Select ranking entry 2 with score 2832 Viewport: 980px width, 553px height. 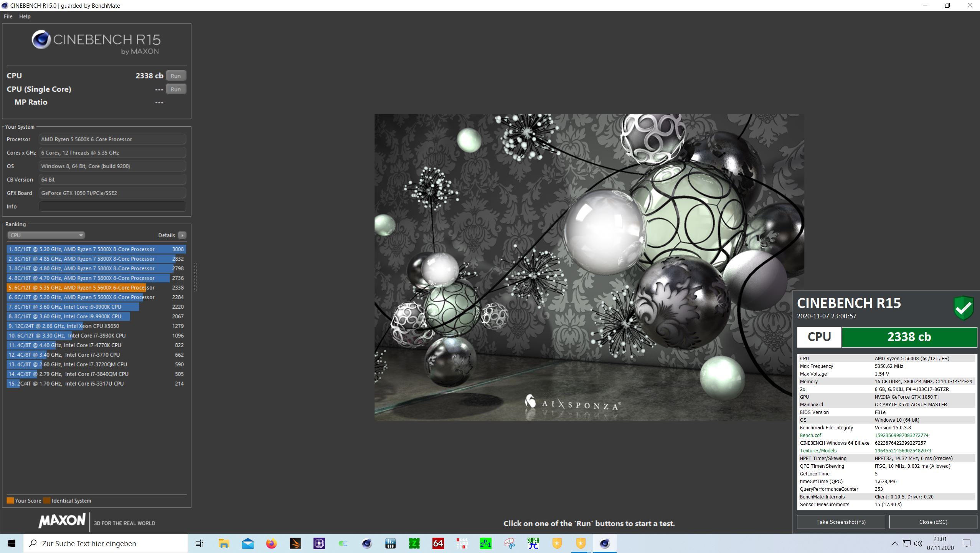[x=96, y=259]
